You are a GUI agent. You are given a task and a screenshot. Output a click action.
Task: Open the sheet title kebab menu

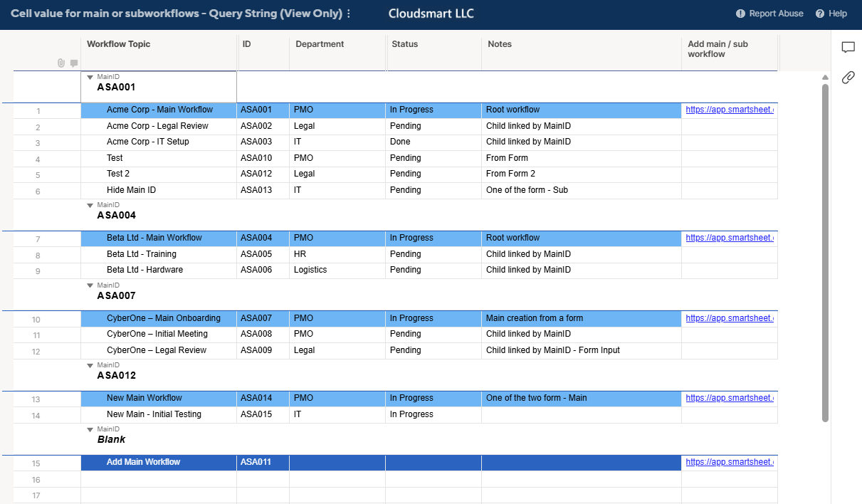[349, 14]
